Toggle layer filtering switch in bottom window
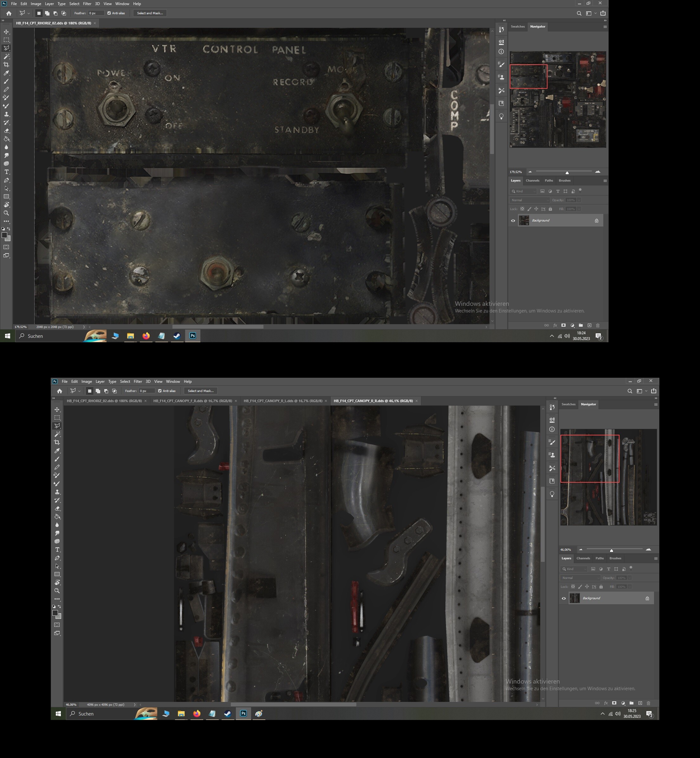This screenshot has width=700, height=758. click(631, 568)
